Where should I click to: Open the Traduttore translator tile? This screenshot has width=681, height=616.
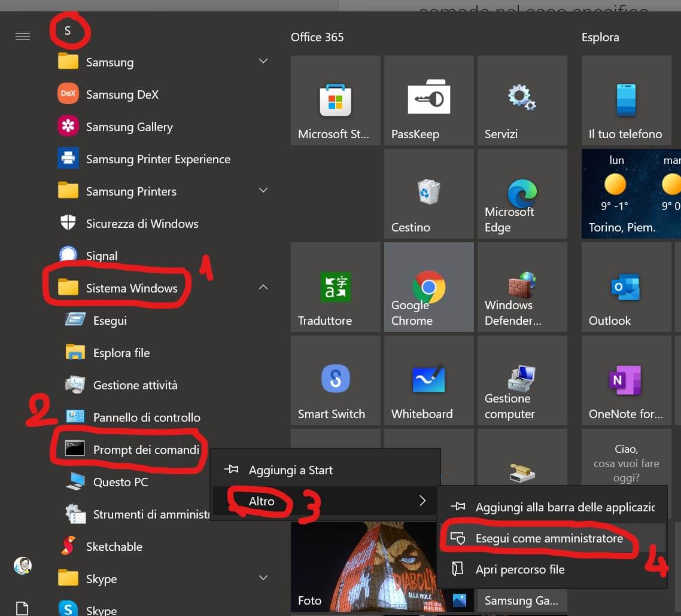click(335, 287)
